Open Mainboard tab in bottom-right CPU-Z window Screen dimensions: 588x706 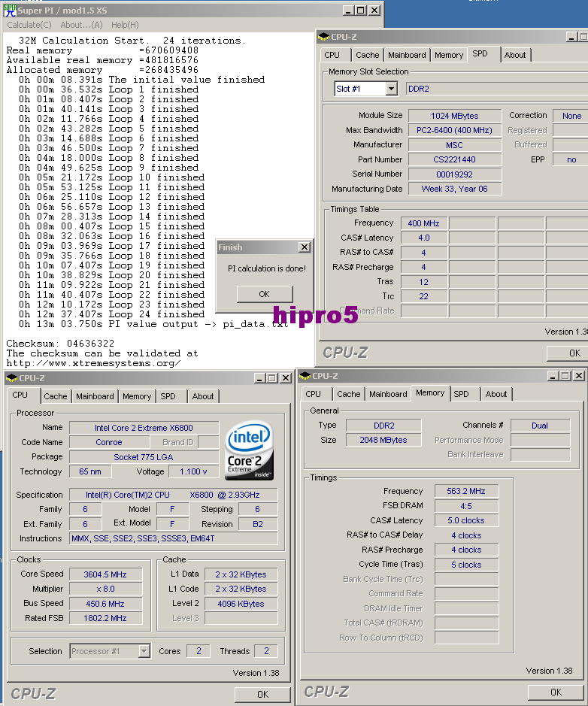pyautogui.click(x=388, y=394)
